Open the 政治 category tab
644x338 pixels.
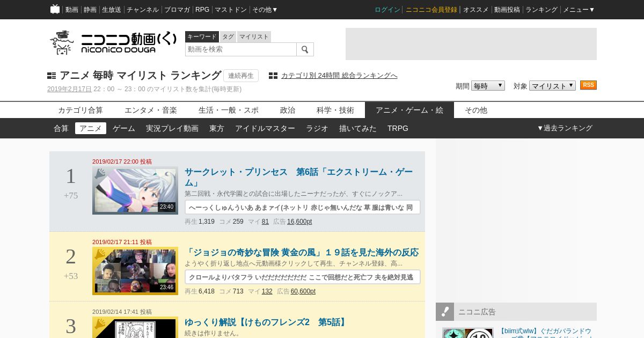288,110
